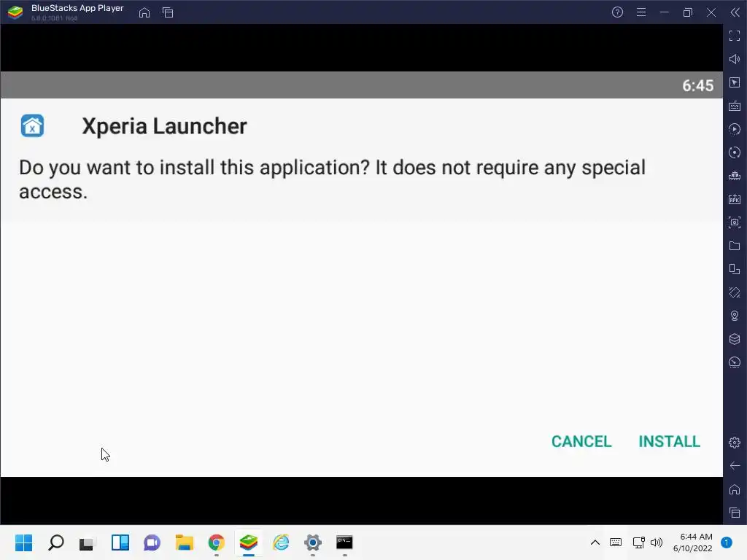Click the eco mode gauge icon
747x560 pixels.
(735, 362)
